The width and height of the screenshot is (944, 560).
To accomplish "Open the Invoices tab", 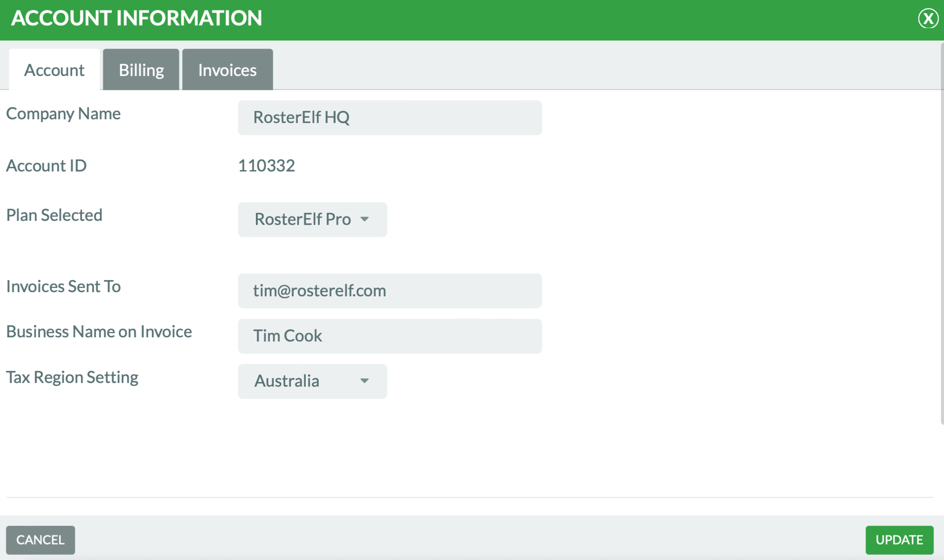I will coord(227,69).
